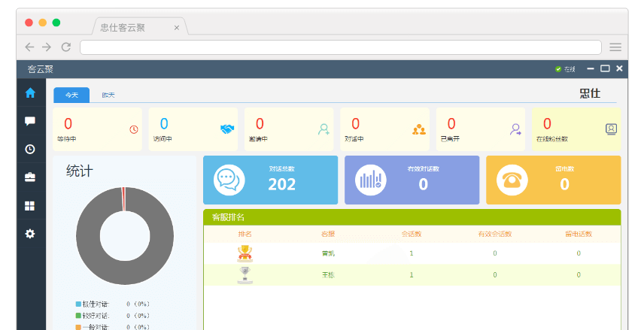The height and width of the screenshot is (330, 644).
Task: Click the 等待中 waiting clock icon
Action: click(134, 129)
